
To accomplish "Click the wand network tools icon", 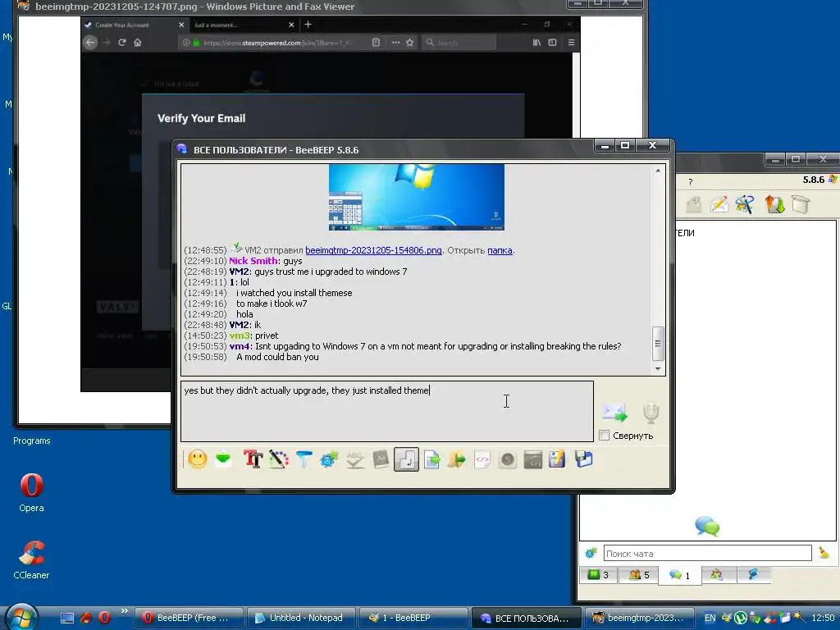I will [745, 204].
